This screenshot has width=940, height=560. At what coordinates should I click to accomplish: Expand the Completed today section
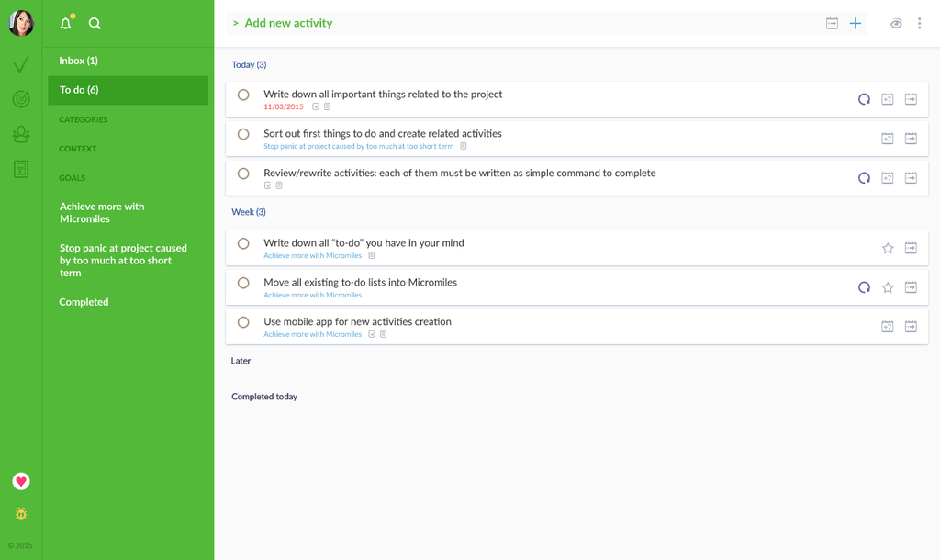coord(264,397)
